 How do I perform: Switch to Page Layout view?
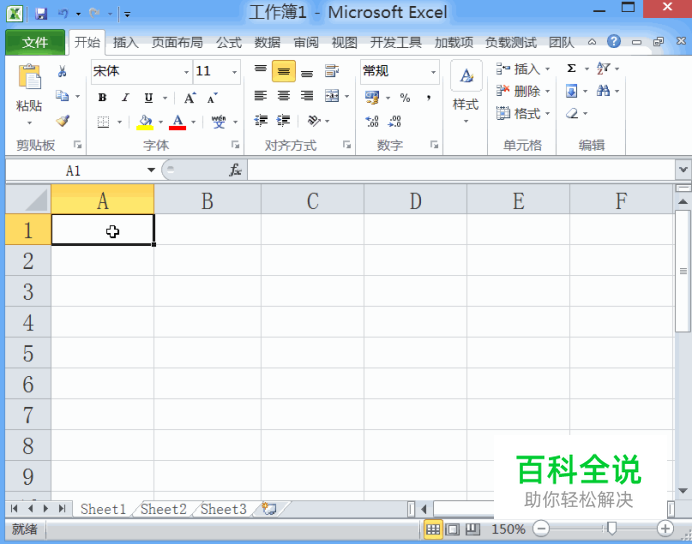(x=452, y=529)
